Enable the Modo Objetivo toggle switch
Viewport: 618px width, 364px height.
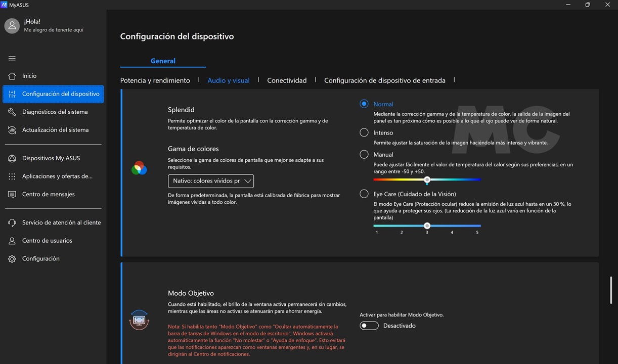[369, 326]
